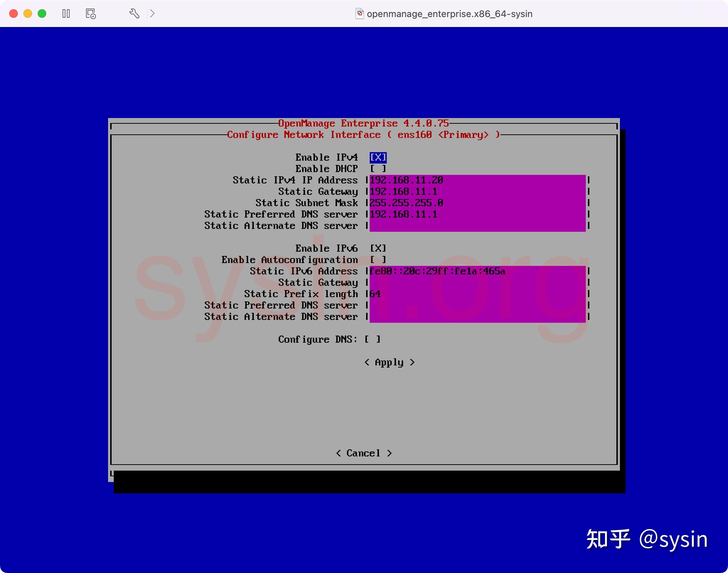Click the Static Prefix length field
The width and height of the screenshot is (728, 573).
477,294
